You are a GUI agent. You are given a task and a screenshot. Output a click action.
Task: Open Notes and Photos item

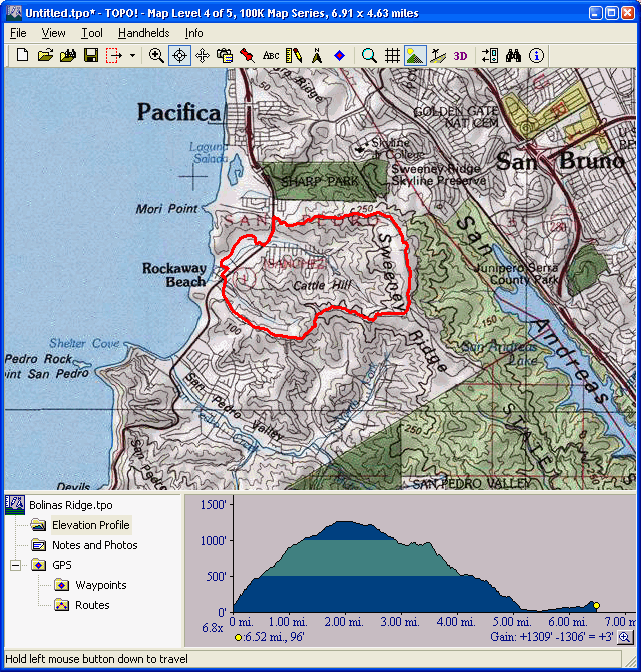pyautogui.click(x=94, y=545)
